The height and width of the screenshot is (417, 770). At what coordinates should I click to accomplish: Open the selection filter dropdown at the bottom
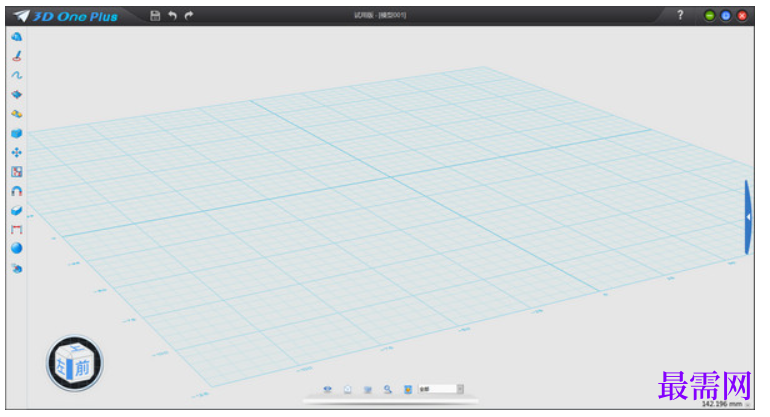click(440, 389)
